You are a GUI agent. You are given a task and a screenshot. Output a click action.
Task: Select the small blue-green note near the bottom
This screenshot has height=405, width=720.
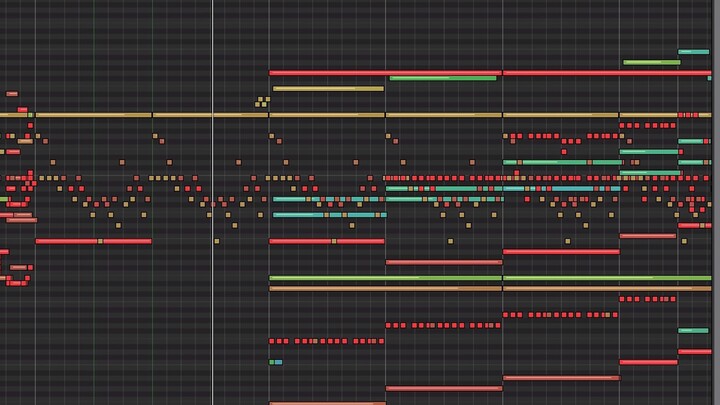click(276, 362)
